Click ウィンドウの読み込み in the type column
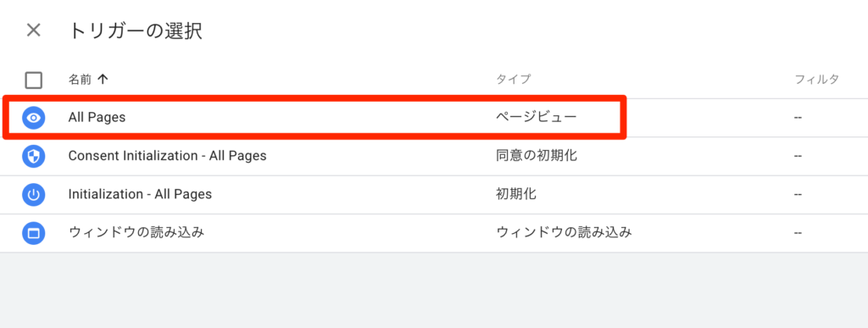This screenshot has height=328, width=868. point(564,232)
